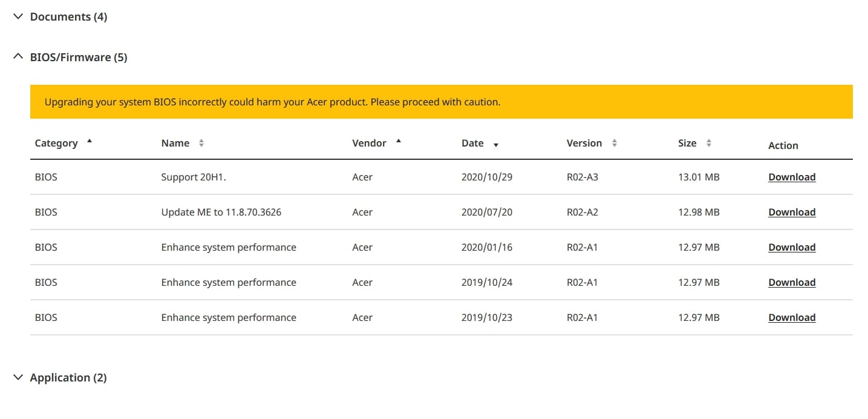This screenshot has width=868, height=419.
Task: Download the Support 20H1 BIOS
Action: [792, 177]
